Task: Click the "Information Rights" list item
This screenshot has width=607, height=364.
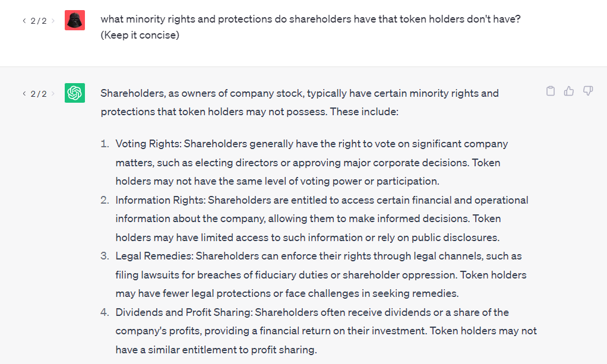Action: (x=322, y=219)
